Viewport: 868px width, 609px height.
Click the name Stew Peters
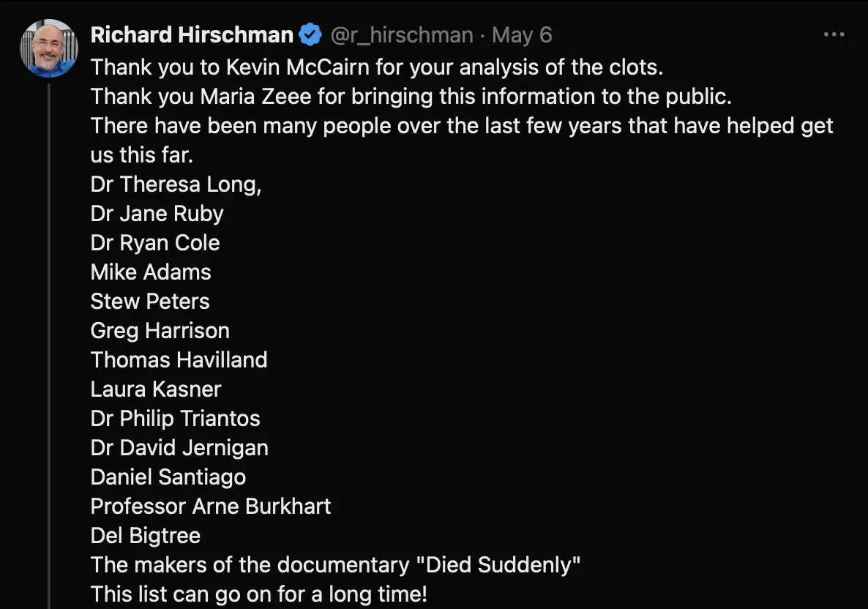[150, 302]
